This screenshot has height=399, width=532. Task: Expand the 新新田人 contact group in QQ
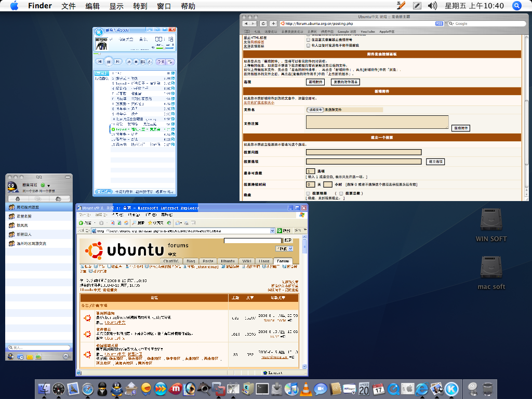pyautogui.click(x=39, y=234)
